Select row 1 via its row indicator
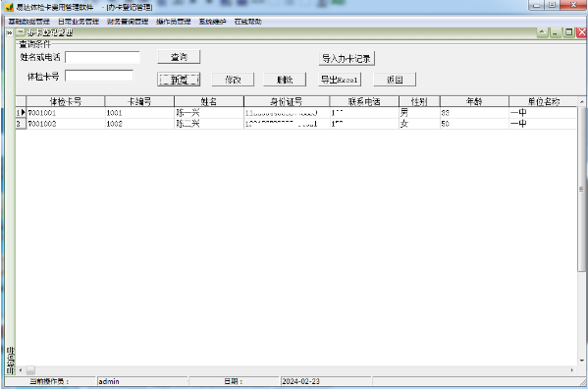Image resolution: width=588 pixels, height=391 pixels. 21,113
